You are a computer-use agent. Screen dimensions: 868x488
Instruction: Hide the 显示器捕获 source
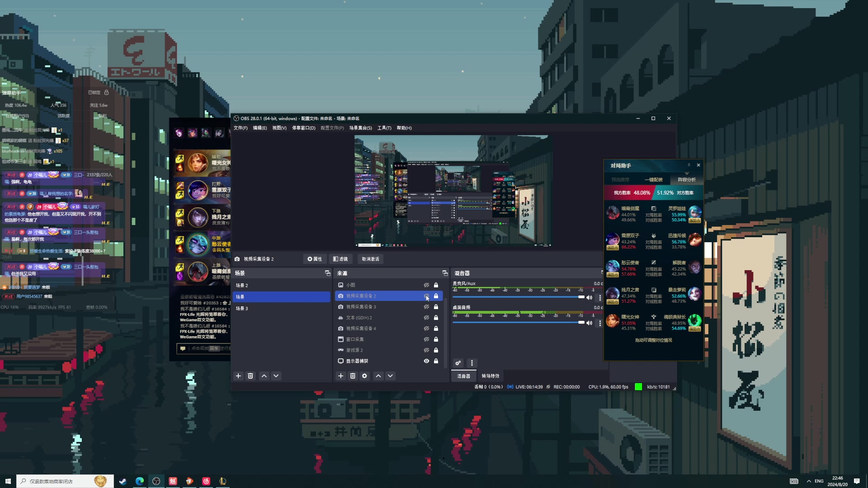coord(426,361)
